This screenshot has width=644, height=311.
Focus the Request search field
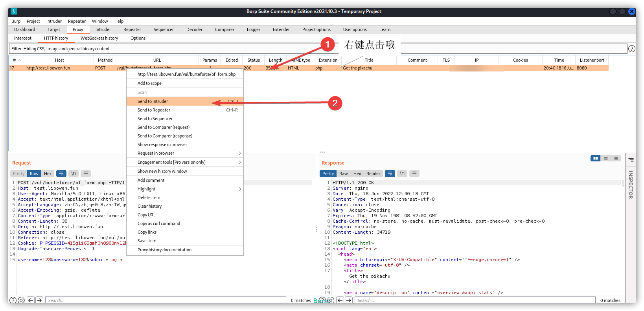(x=166, y=300)
